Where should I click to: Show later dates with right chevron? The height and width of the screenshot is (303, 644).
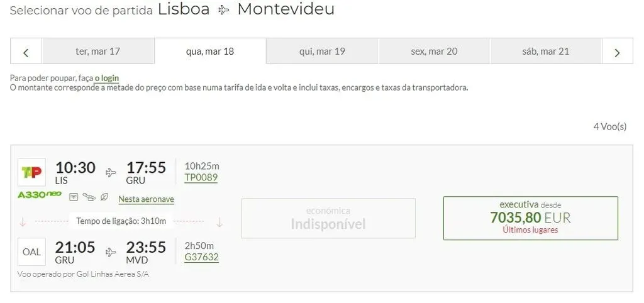click(x=618, y=52)
